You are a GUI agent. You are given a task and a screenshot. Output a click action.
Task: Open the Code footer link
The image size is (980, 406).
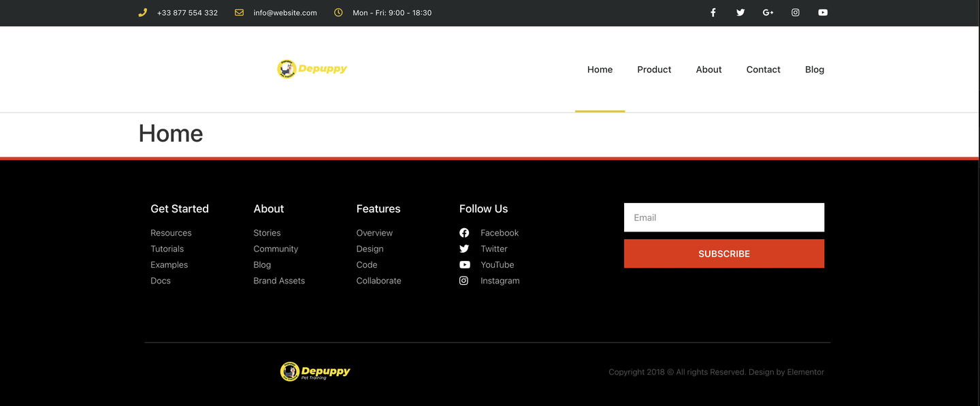367,265
